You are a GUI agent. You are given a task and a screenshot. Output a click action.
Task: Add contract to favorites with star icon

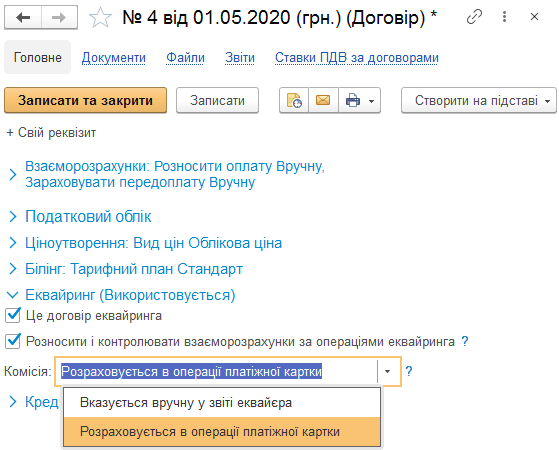100,17
